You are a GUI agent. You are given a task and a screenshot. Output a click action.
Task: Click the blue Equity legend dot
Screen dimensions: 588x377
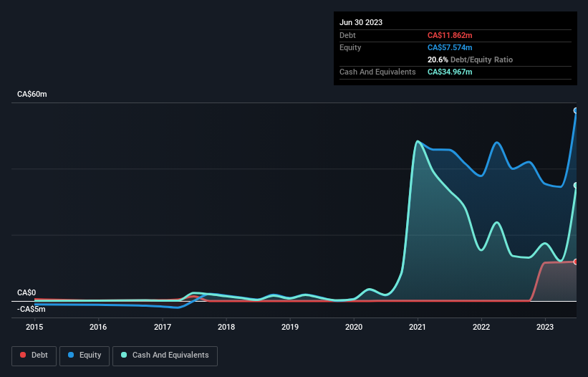click(71, 355)
